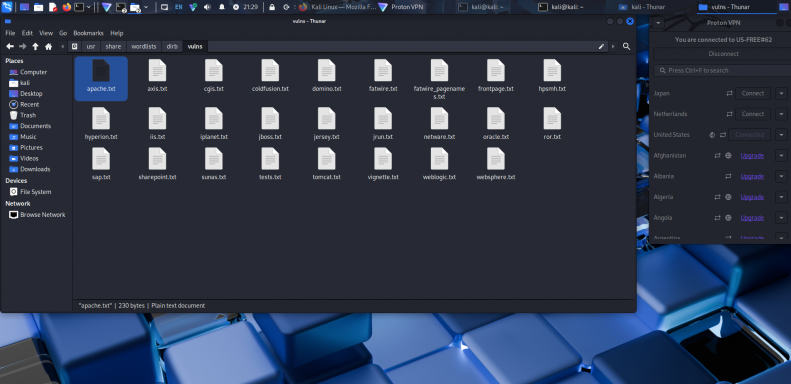791x384 pixels.
Task: Switch to kali - Thunar taskbar window
Action: click(x=648, y=7)
